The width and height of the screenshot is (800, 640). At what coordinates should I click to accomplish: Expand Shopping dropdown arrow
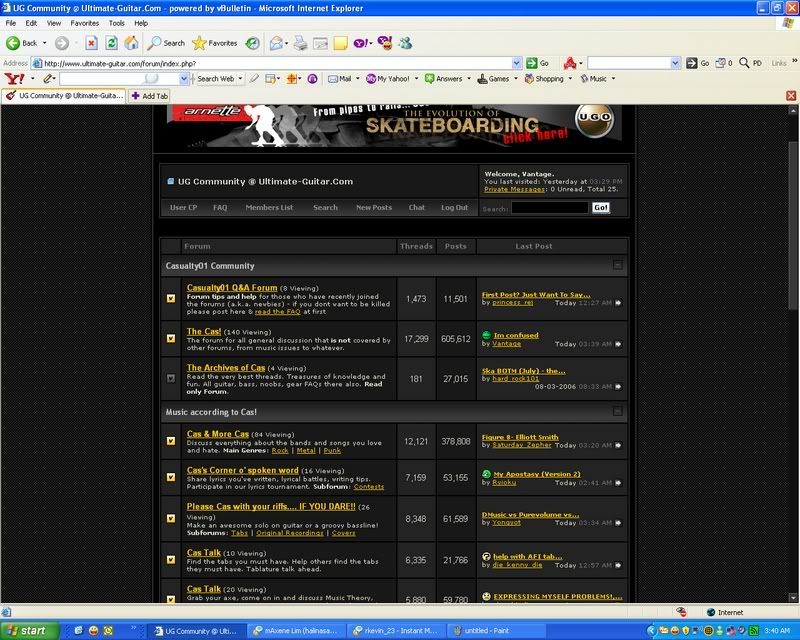[x=570, y=79]
